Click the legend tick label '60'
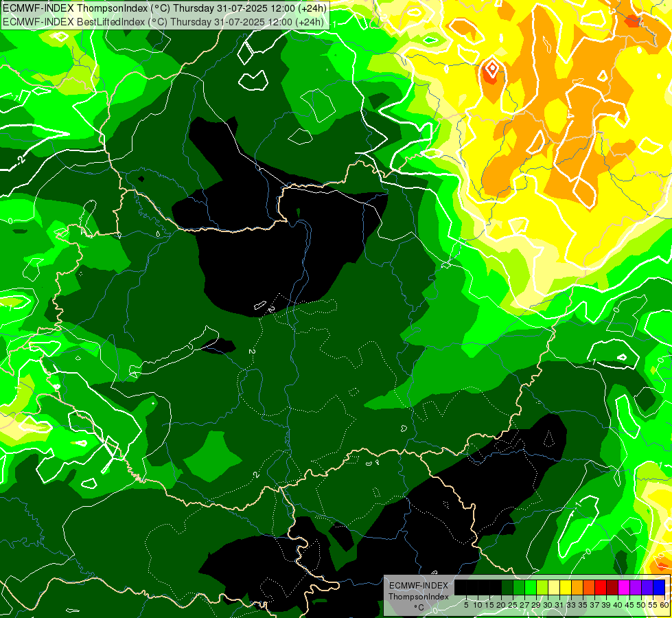The image size is (672, 618). [664, 605]
